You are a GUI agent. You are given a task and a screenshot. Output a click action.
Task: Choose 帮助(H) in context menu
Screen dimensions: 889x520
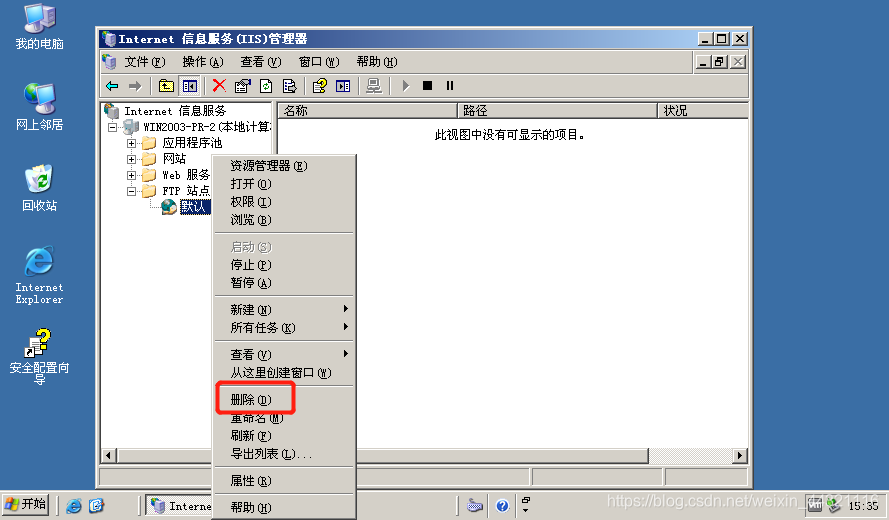click(284, 508)
